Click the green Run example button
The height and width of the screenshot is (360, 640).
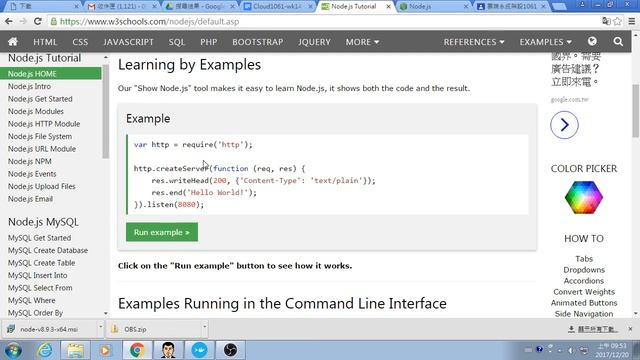pyautogui.click(x=162, y=232)
